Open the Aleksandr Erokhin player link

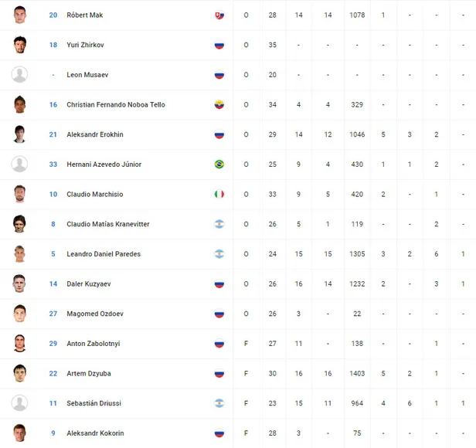pos(95,134)
